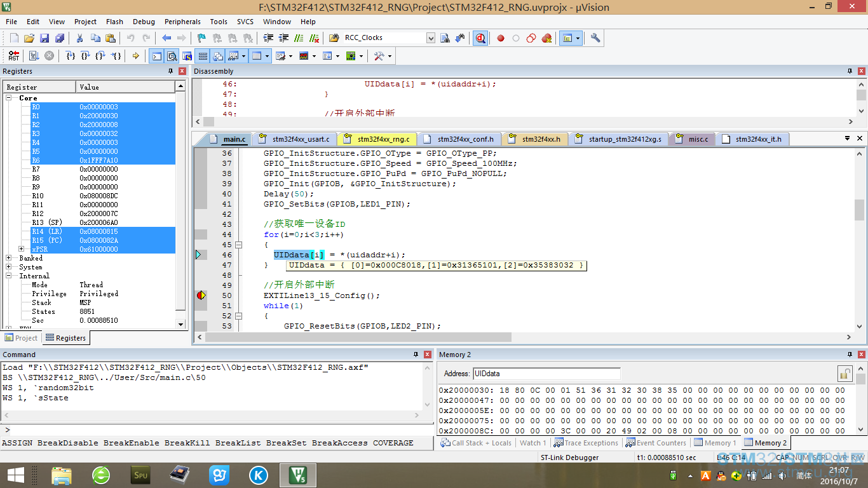This screenshot has height=488, width=868.
Task: Open a file using the folder icon
Action: tap(29, 38)
